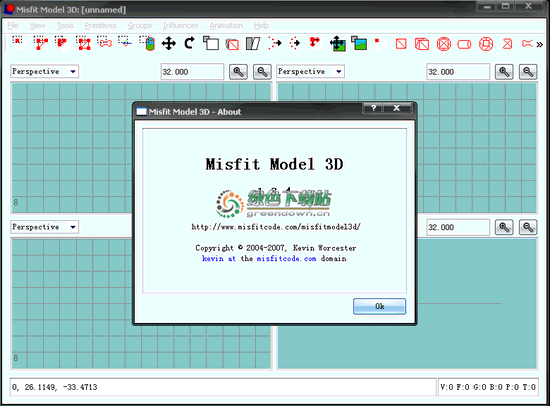This screenshot has width=550, height=406.
Task: Zoom in on the bottom-right viewport
Action: pos(504,227)
